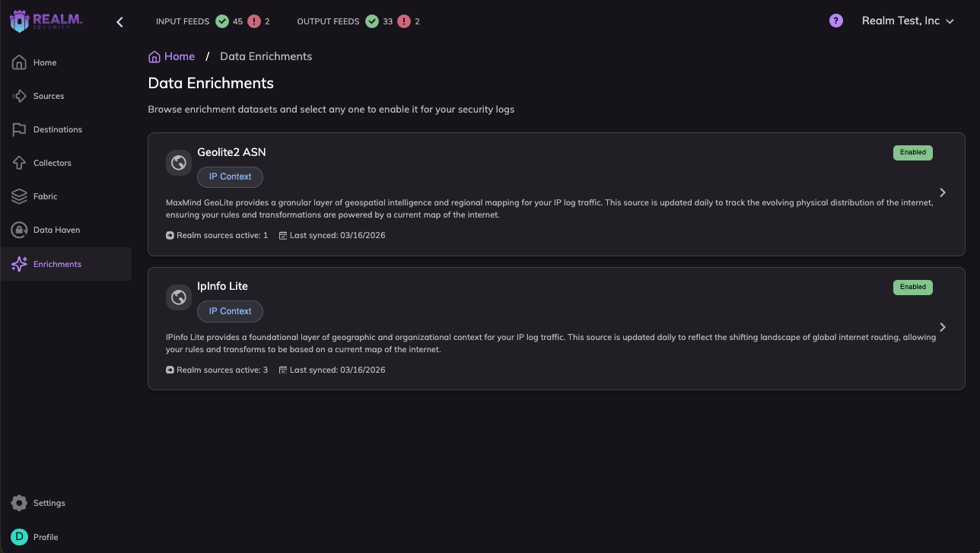980x553 pixels.
Task: Open the help question mark icon
Action: click(835, 21)
